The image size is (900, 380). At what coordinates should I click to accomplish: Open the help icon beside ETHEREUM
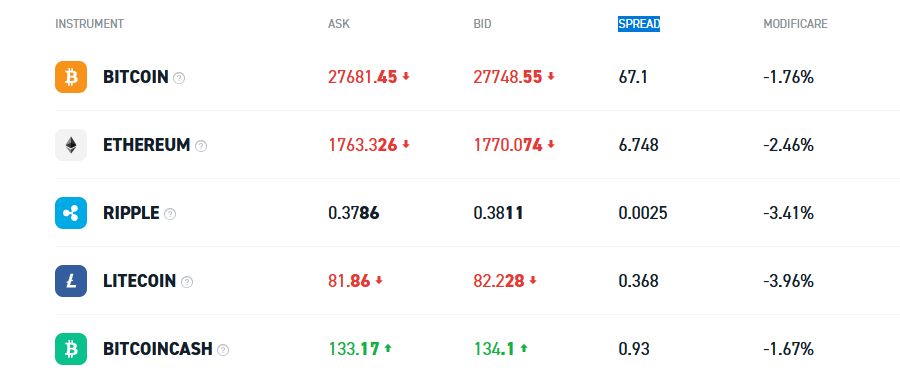(x=201, y=146)
